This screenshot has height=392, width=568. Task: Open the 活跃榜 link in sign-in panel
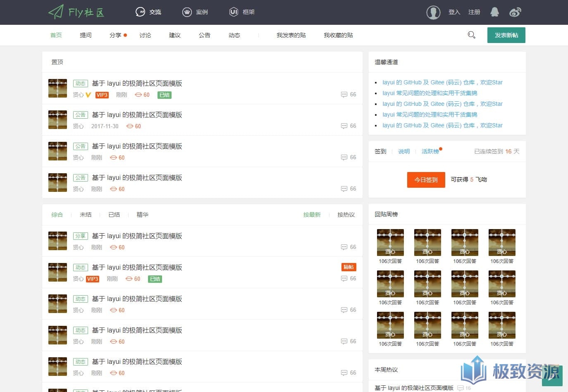(430, 151)
